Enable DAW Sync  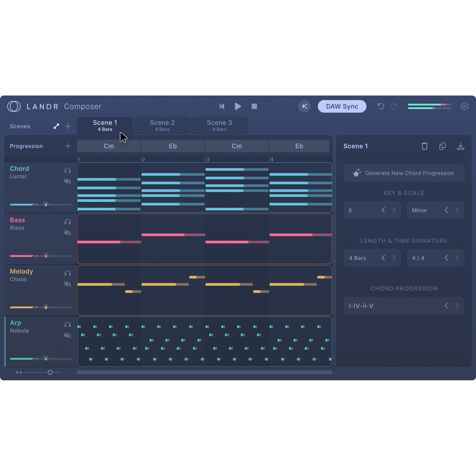[x=342, y=106]
